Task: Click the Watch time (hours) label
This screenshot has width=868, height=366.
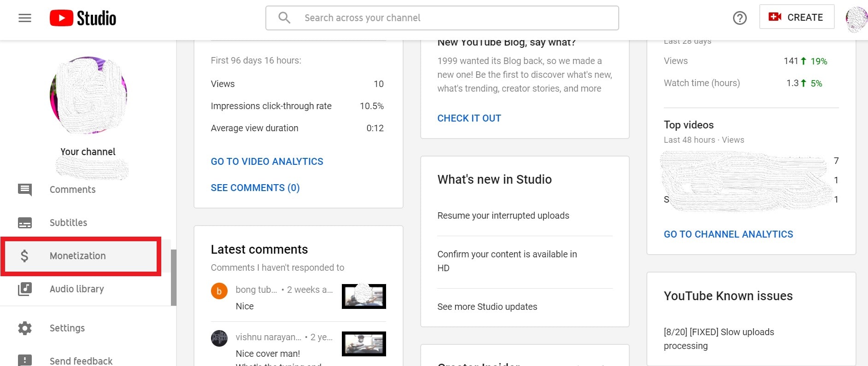Action: click(x=702, y=83)
